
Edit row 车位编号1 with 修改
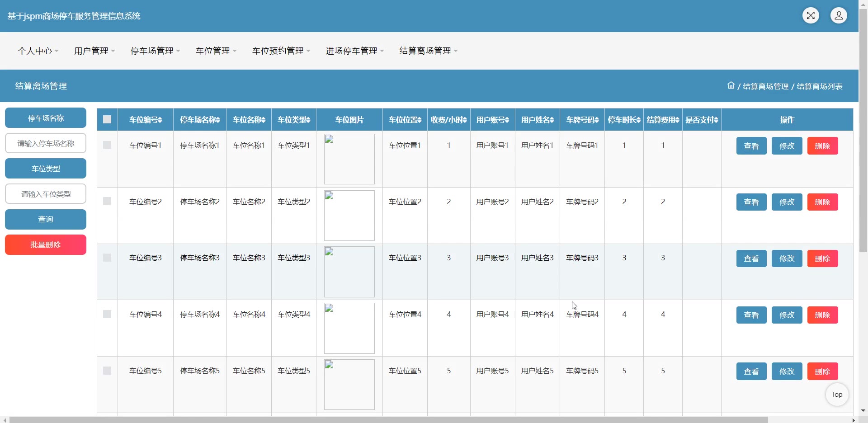point(787,146)
